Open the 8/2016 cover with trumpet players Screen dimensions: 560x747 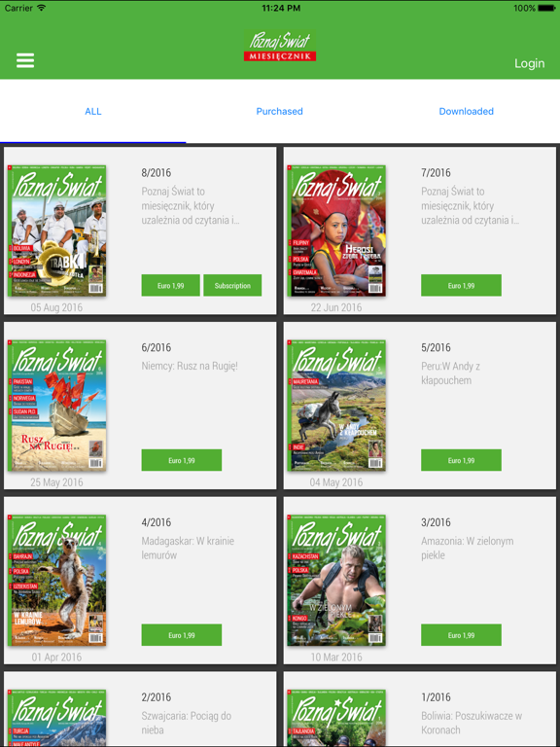coord(56,231)
